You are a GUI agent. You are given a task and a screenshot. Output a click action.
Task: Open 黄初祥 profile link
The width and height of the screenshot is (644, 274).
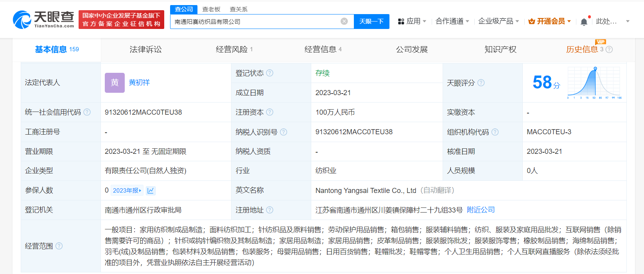139,83
